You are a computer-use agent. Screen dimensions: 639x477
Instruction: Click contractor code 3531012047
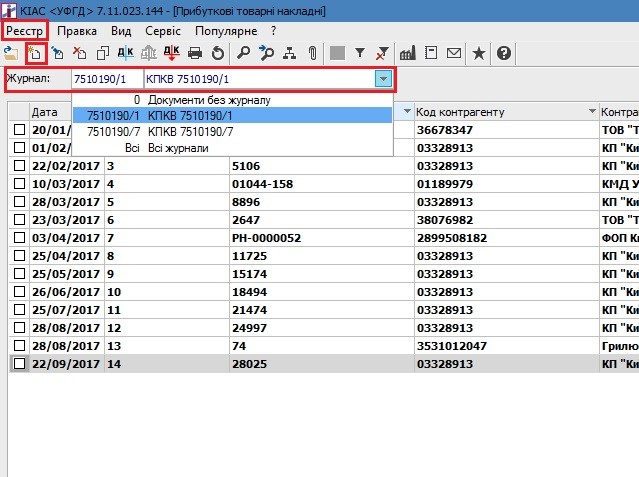click(x=452, y=346)
